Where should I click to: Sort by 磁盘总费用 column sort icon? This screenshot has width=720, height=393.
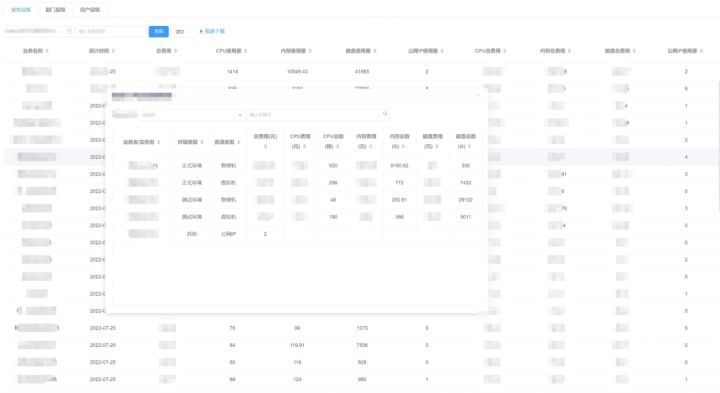(x=635, y=51)
